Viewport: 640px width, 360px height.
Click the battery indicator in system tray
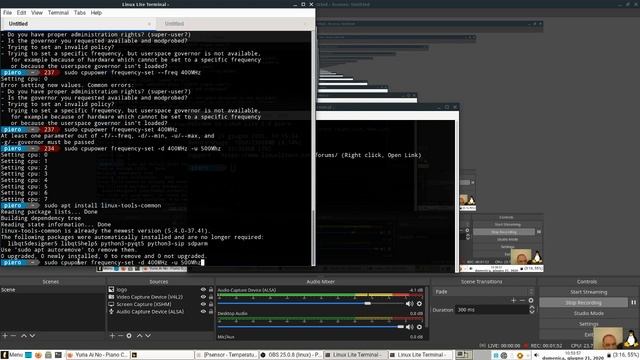tap(622, 355)
